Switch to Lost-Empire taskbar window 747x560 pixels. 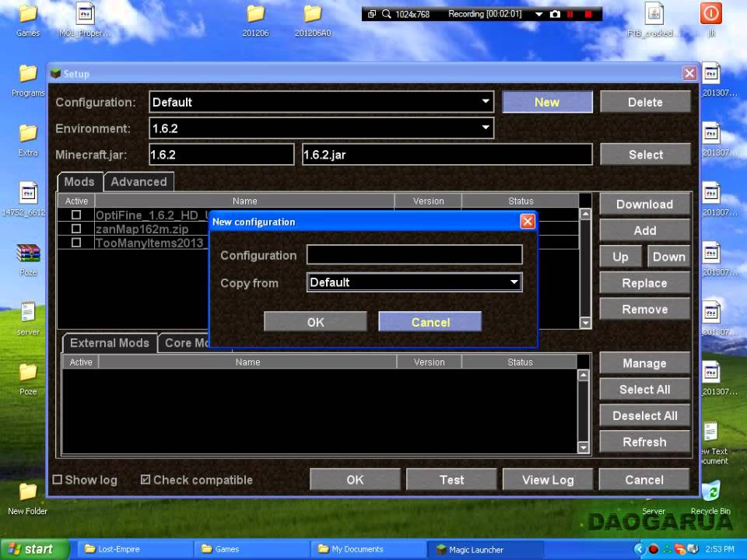click(x=134, y=549)
